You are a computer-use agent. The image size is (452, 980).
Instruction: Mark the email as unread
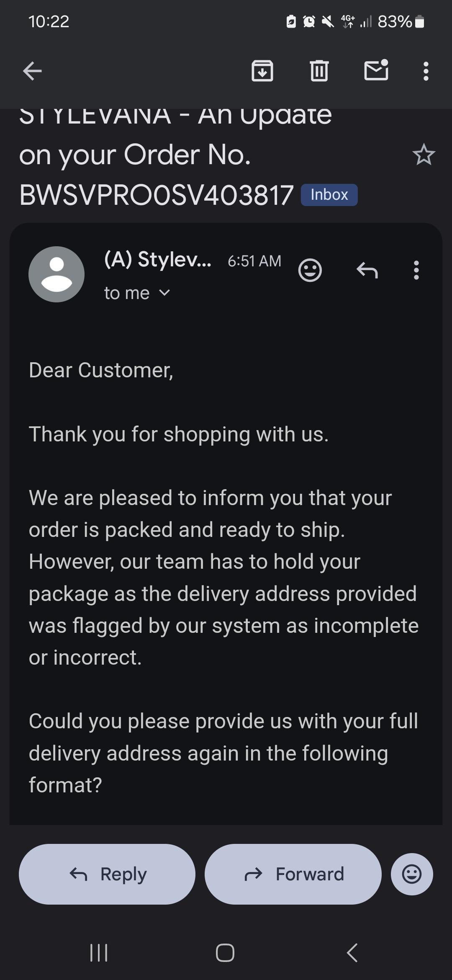coord(376,70)
